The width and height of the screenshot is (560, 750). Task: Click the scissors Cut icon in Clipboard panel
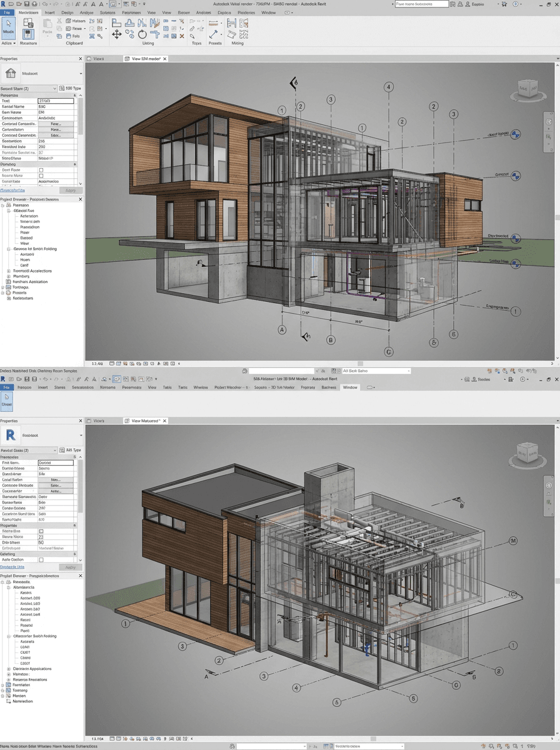point(59,21)
